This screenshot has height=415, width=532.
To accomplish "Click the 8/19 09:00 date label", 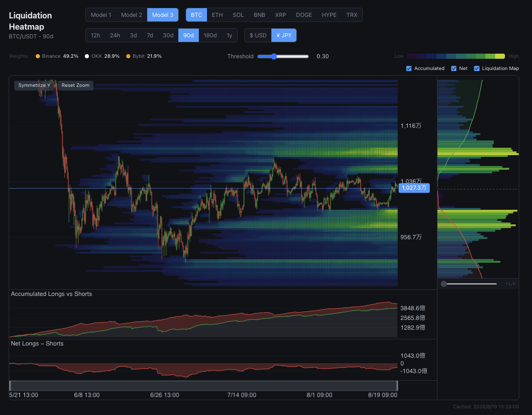I will [383, 395].
